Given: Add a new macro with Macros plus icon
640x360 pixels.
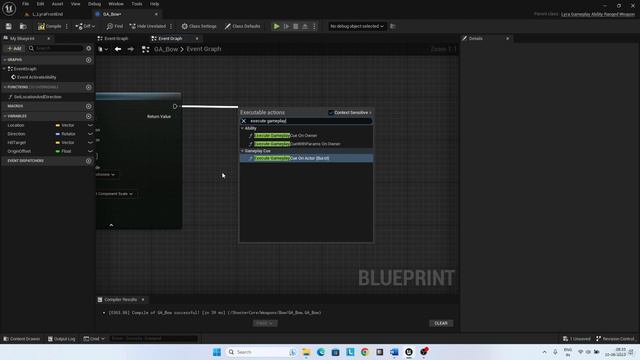Looking at the screenshot, I should (x=89, y=106).
